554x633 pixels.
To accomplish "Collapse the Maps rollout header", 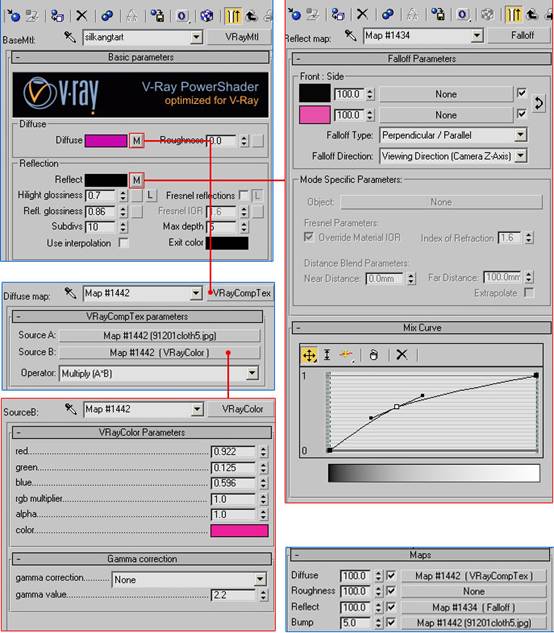I will coord(420,555).
